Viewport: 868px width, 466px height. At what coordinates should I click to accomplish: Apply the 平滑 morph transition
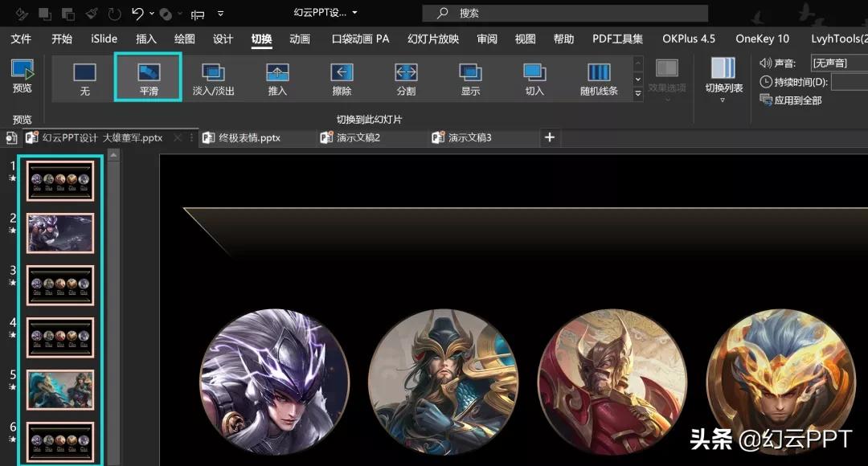[149, 77]
